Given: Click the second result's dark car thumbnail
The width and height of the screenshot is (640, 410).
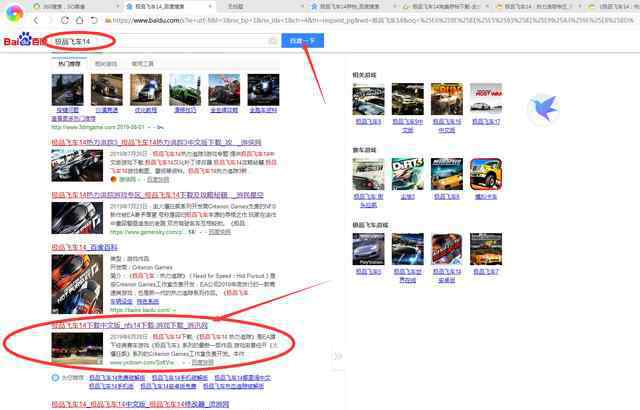Looking at the screenshot, I should point(77,218).
